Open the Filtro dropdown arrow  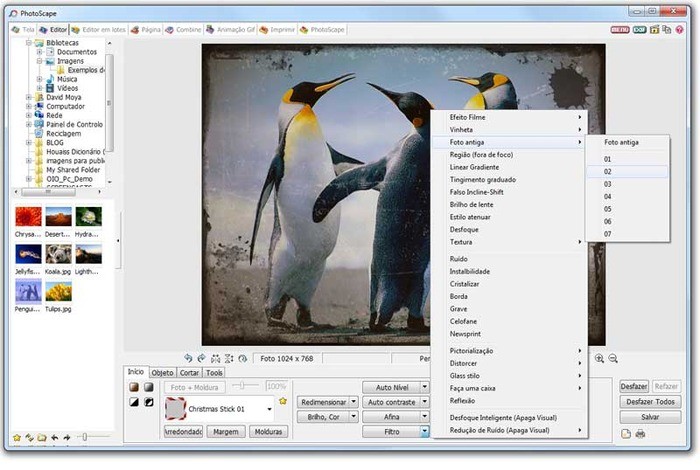[425, 431]
